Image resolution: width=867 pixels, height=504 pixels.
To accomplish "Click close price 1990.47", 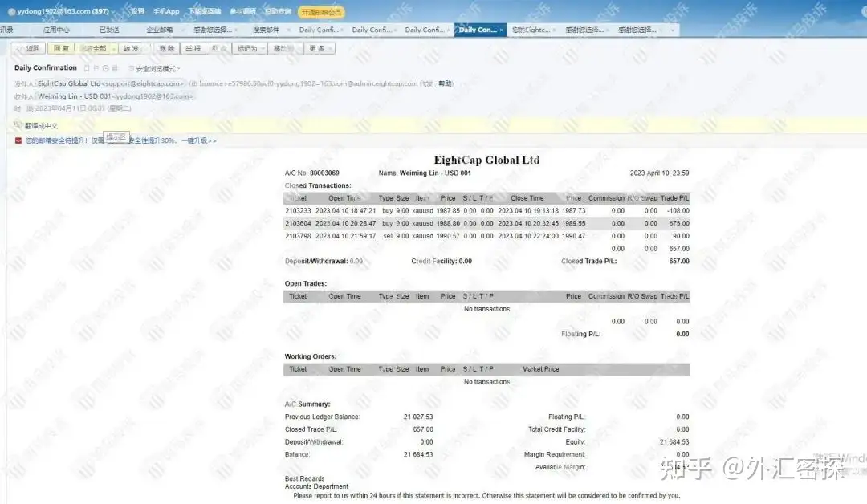I will 573,236.
